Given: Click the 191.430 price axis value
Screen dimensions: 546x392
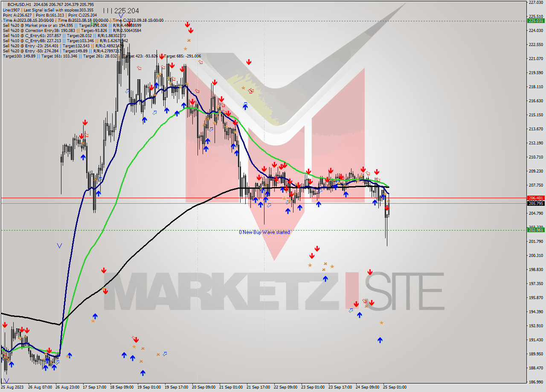Looking at the screenshot, I should (x=536, y=340).
